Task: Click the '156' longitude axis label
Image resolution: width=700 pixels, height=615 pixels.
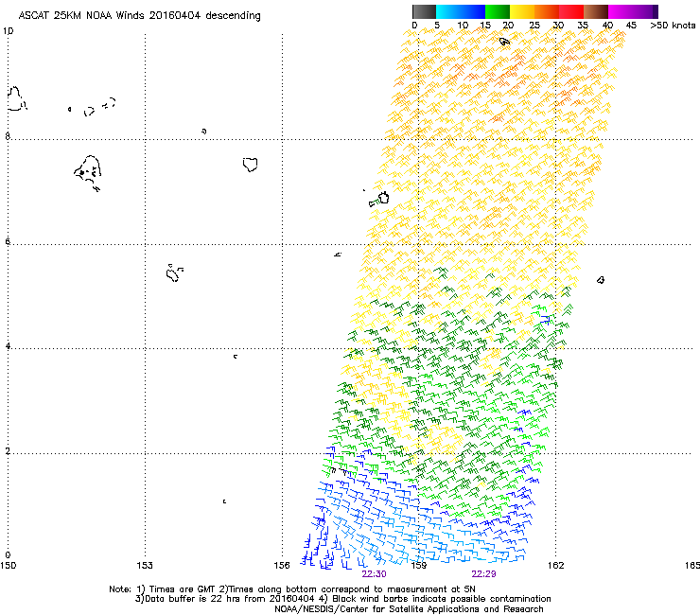Action: (282, 566)
